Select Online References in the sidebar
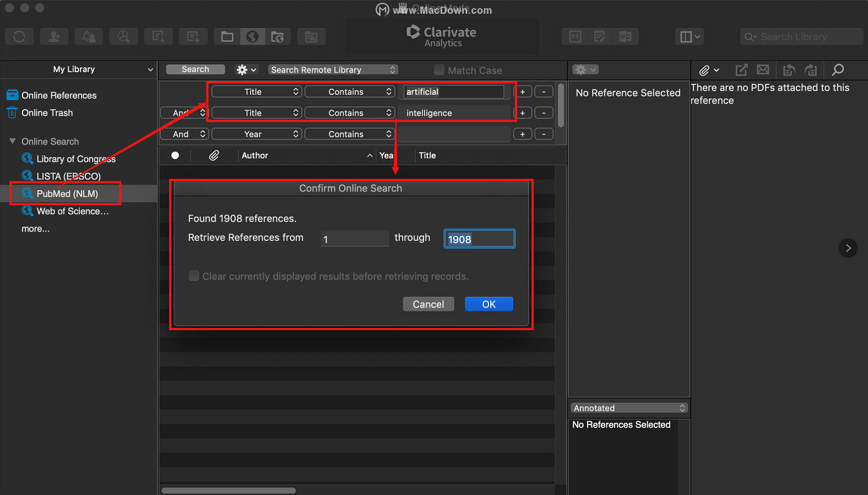Screen dimensions: 868x495 tap(59, 95)
